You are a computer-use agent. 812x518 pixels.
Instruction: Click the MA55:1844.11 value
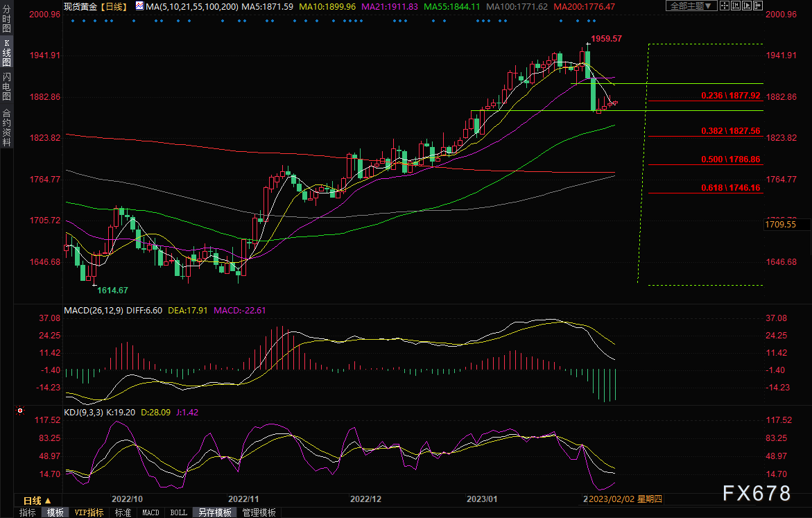(x=451, y=7)
